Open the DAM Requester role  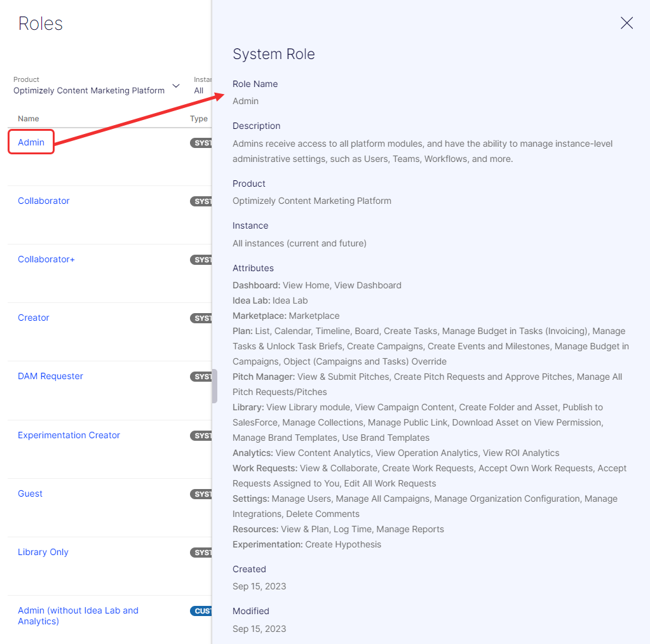pos(50,376)
